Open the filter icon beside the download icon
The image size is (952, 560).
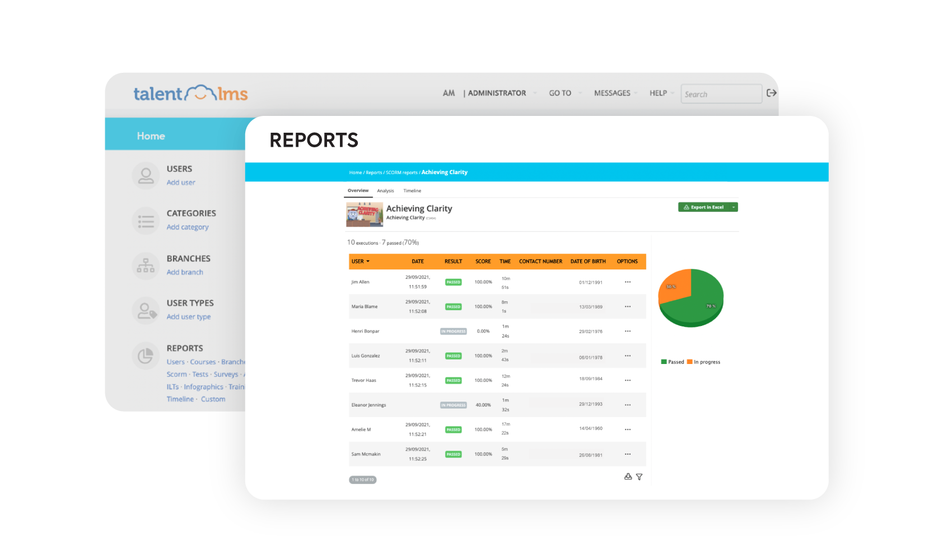coord(640,477)
